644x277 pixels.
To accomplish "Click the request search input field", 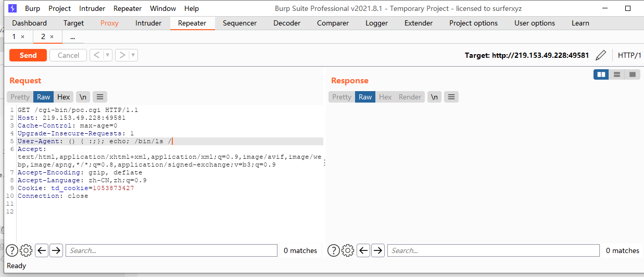I will tap(171, 250).
